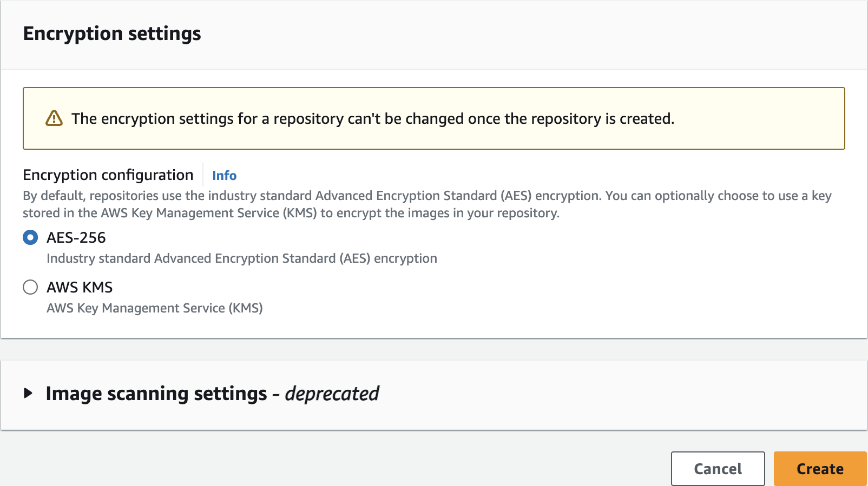Viewport: 868px width, 486px height.
Task: Click the divider line left of Info
Action: 203,175
